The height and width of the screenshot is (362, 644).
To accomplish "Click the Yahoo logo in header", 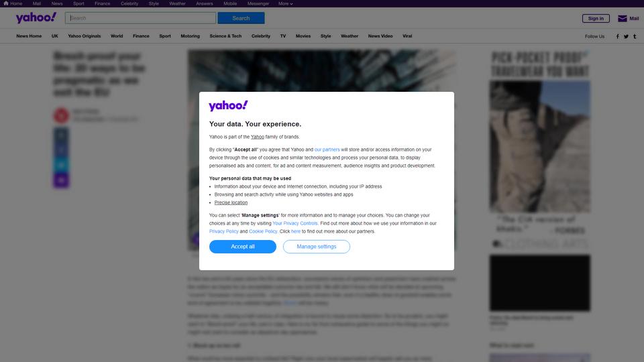I will [36, 17].
